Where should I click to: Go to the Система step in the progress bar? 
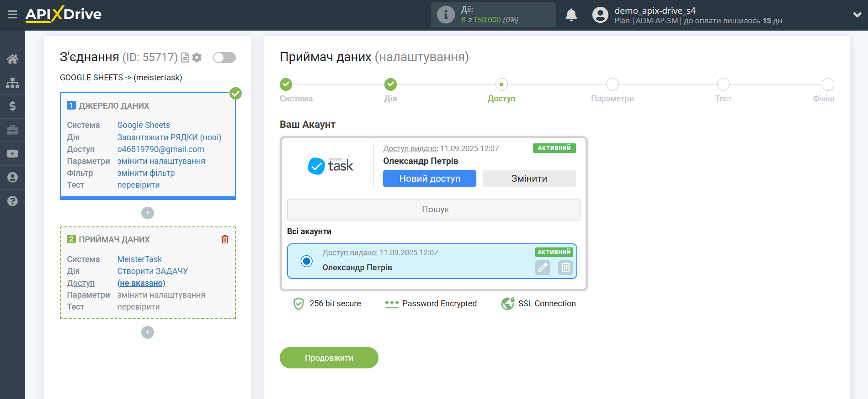point(286,84)
